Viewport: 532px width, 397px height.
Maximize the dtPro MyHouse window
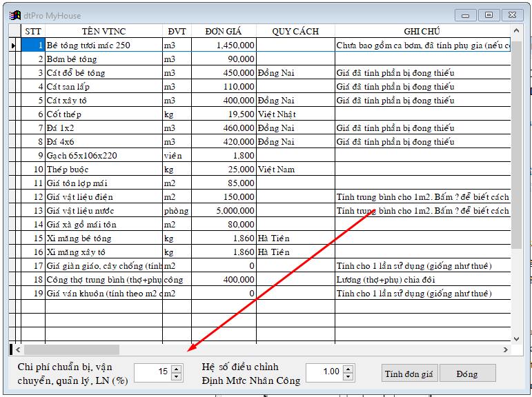tap(489, 14)
